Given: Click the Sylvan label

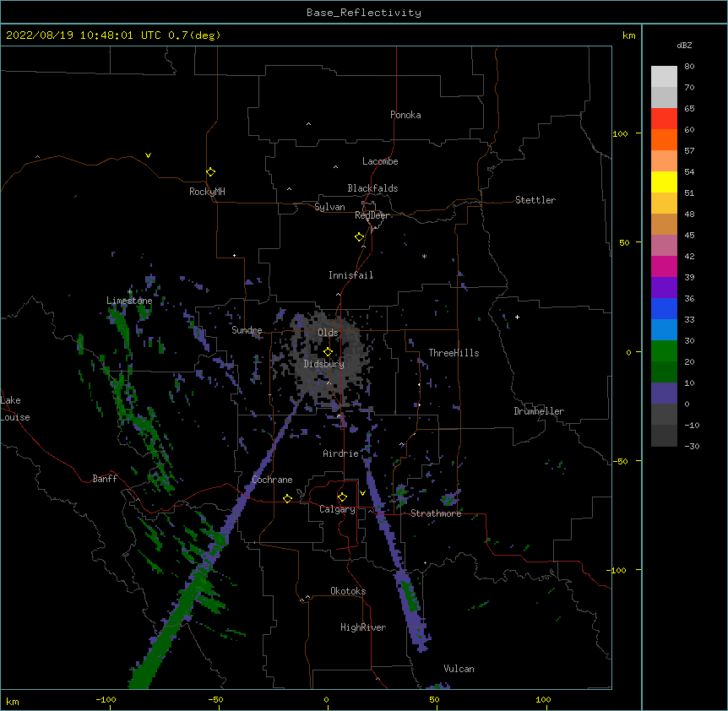Looking at the screenshot, I should [x=329, y=207].
